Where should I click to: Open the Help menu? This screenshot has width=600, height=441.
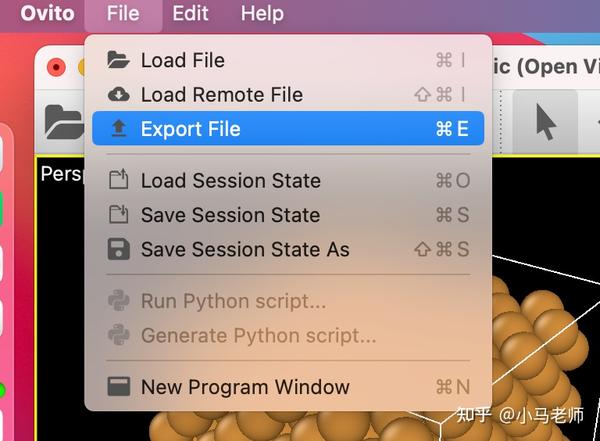click(x=262, y=14)
